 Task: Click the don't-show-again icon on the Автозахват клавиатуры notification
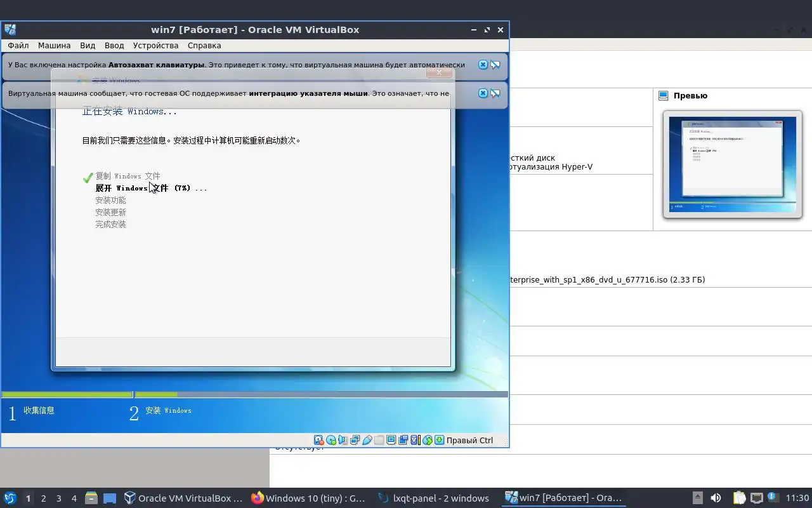[x=495, y=65]
